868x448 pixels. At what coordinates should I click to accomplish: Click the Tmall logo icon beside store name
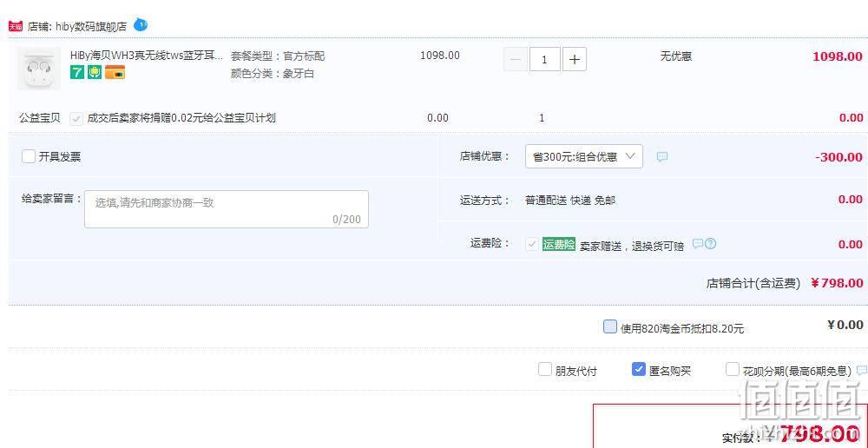pos(16,26)
